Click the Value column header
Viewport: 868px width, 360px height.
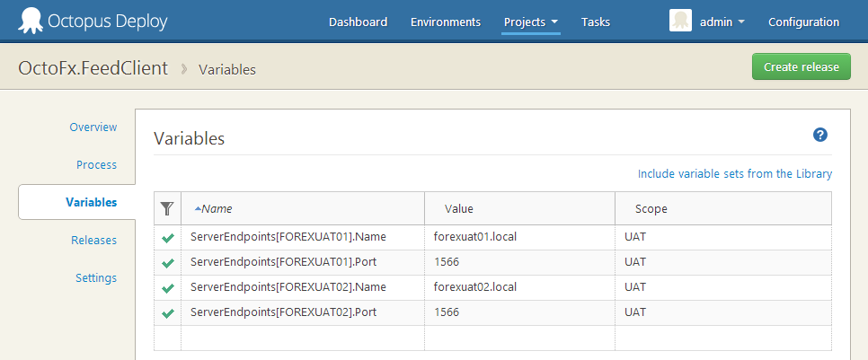(519, 208)
